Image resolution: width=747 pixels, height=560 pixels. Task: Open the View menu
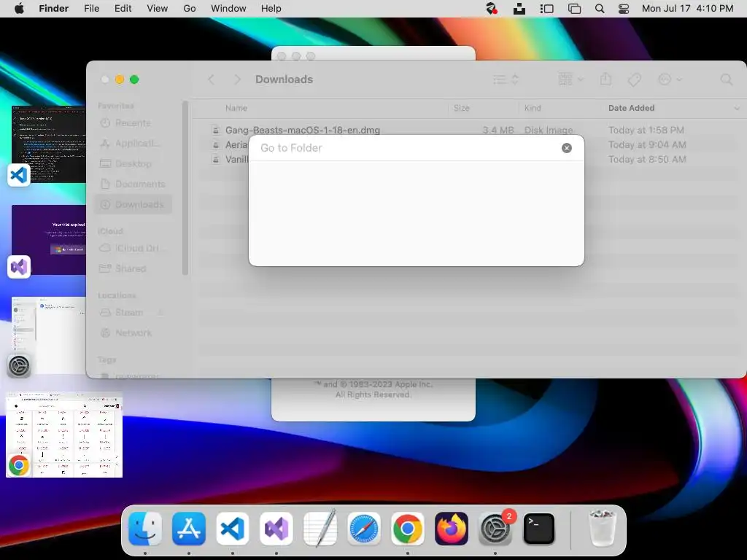[158, 9]
